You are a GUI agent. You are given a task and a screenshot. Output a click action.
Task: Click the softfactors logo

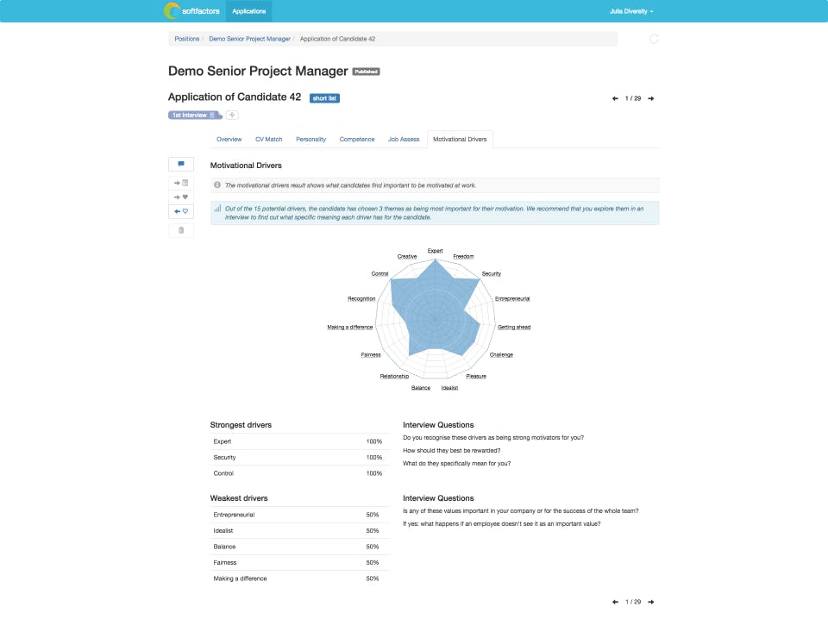tap(191, 10)
